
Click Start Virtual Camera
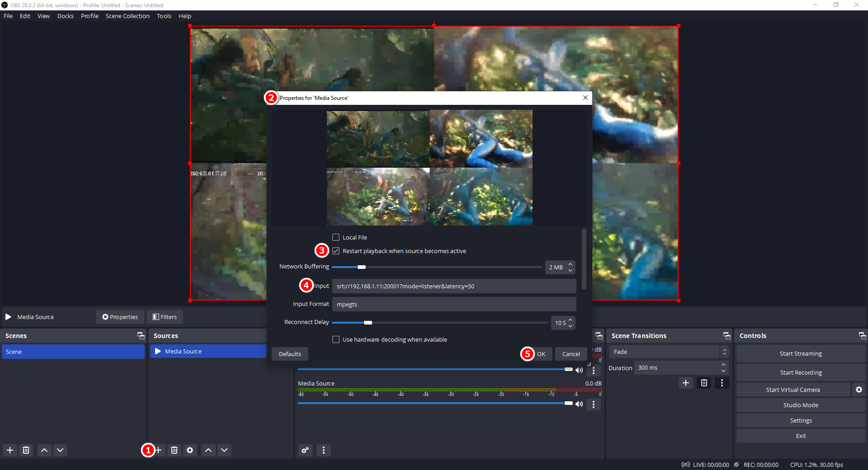coord(793,390)
